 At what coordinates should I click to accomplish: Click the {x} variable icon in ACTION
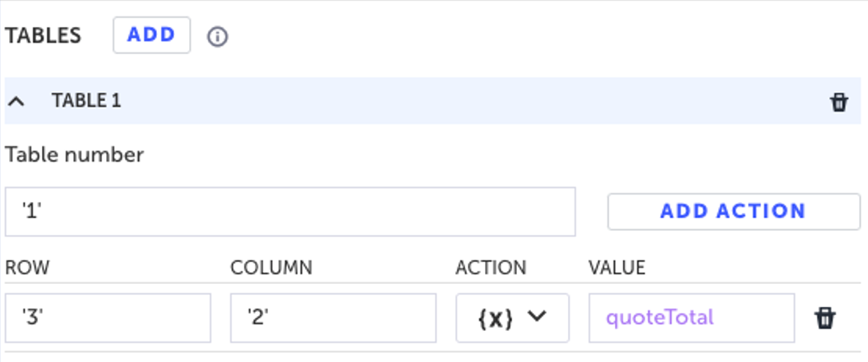click(495, 318)
